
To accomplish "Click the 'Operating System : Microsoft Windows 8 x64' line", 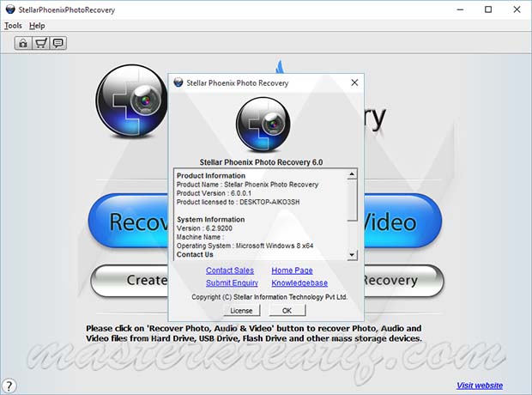I will click(245, 246).
